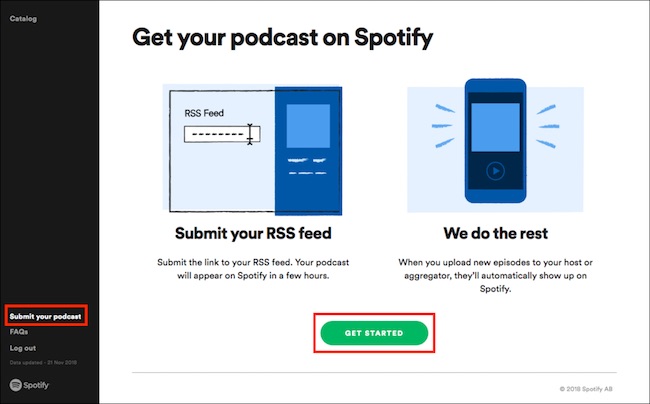
Task: Log out of the account
Action: tap(23, 347)
